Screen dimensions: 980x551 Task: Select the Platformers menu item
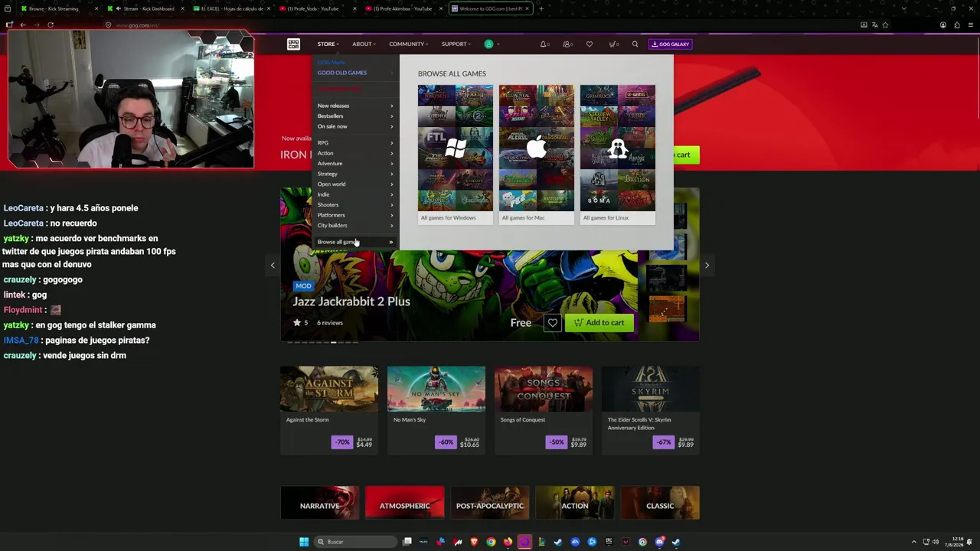[x=355, y=215]
